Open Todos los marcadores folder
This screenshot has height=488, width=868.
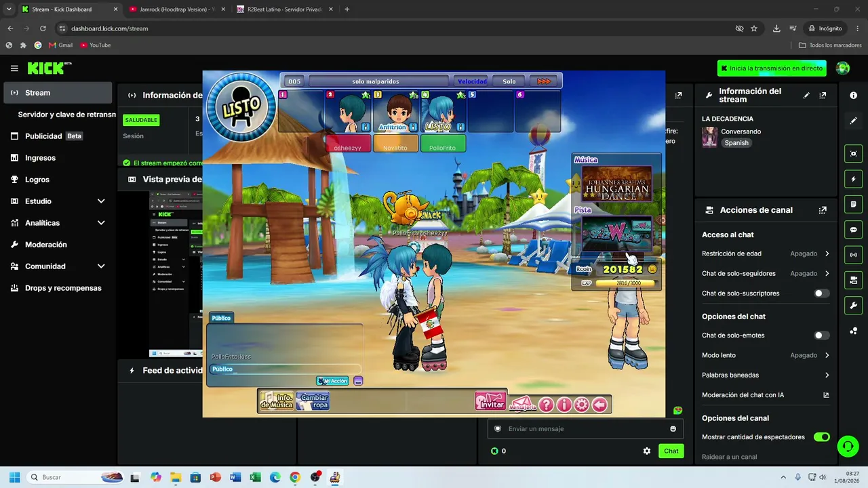pyautogui.click(x=830, y=45)
